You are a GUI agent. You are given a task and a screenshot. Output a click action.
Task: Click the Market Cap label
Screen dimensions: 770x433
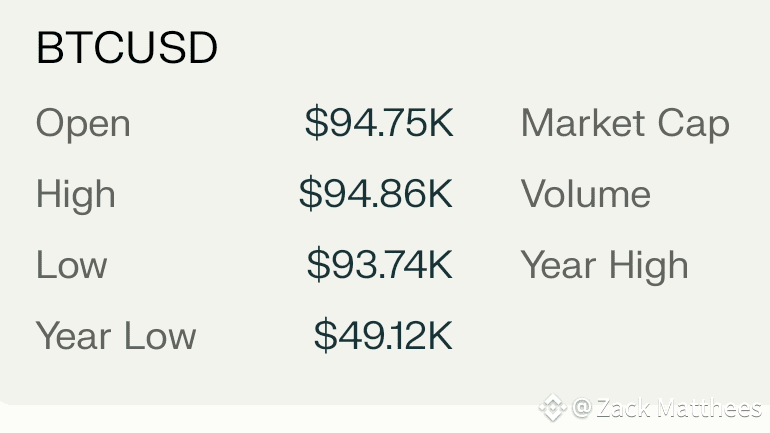click(625, 124)
